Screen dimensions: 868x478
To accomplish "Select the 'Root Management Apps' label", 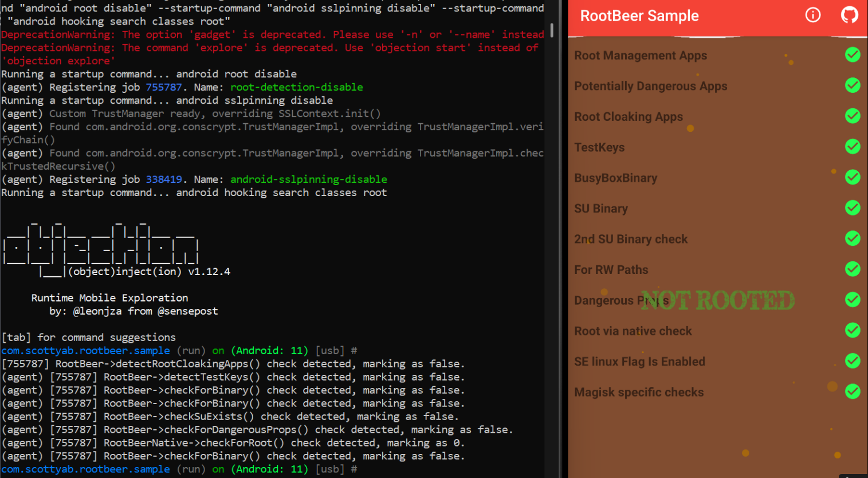I will [x=641, y=56].
